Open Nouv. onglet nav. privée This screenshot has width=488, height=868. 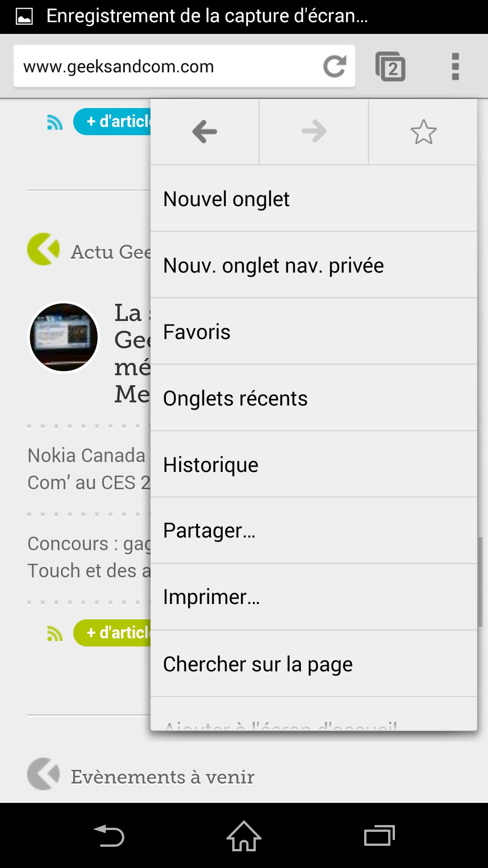pos(314,265)
